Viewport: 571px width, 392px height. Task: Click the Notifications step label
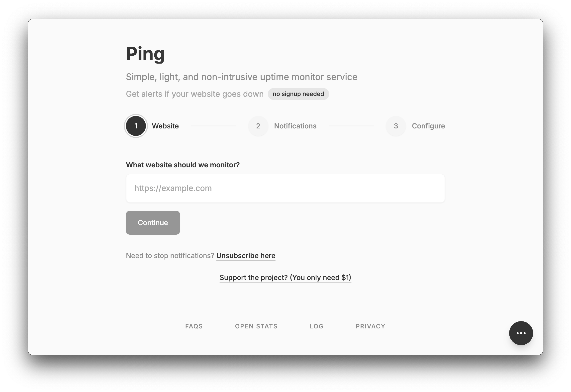[x=295, y=126]
